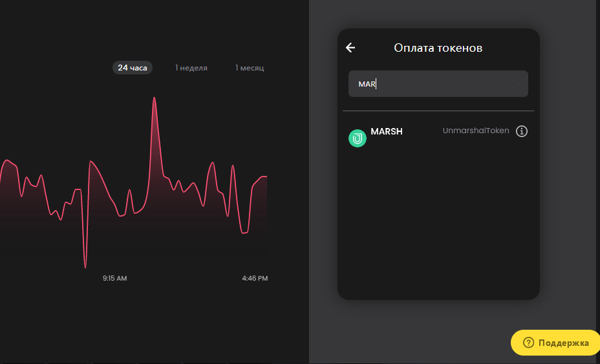Click the highest peak of the price chart
The height and width of the screenshot is (364, 600).
[x=155, y=98]
